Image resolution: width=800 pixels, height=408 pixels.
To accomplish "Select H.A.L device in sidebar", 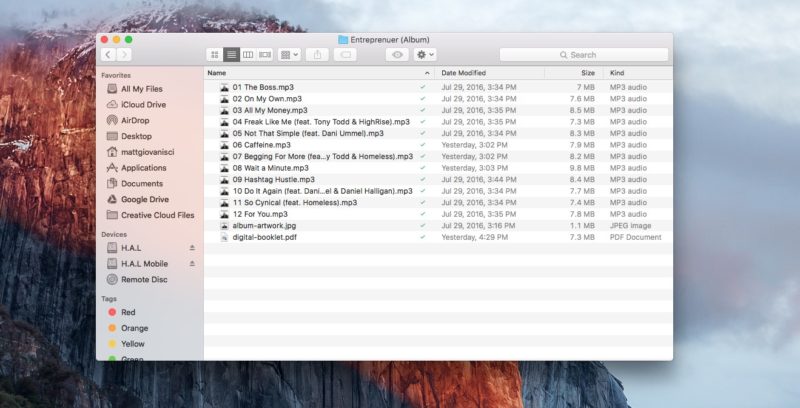I will (131, 248).
